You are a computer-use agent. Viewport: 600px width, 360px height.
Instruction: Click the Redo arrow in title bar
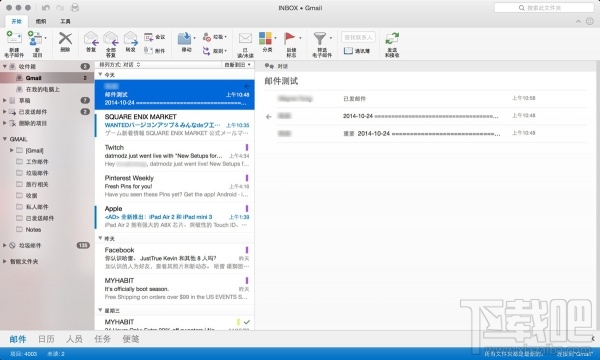(x=60, y=8)
